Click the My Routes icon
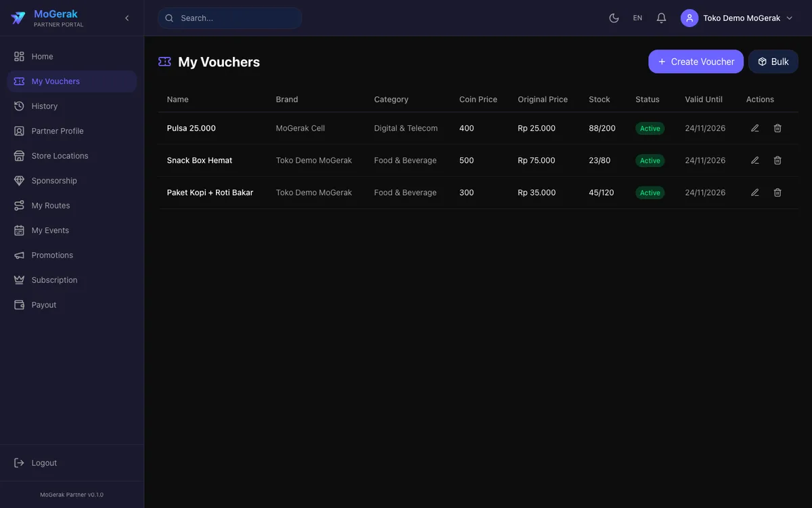Image resolution: width=812 pixels, height=508 pixels. 19,205
